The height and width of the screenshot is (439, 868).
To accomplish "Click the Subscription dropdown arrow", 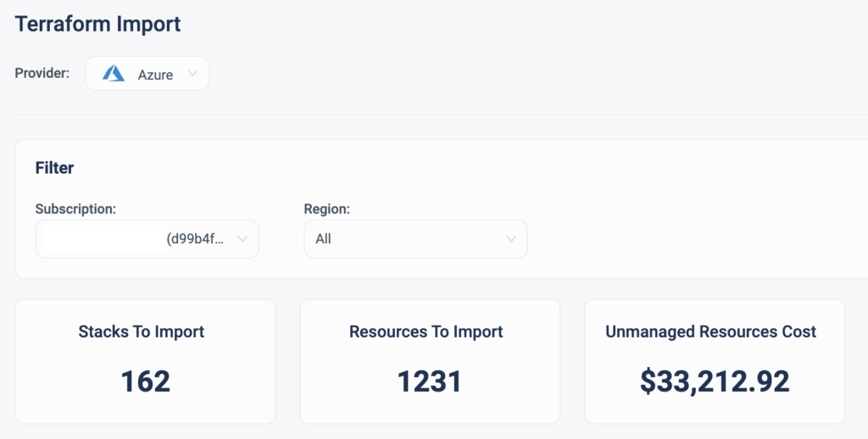I will tap(242, 239).
